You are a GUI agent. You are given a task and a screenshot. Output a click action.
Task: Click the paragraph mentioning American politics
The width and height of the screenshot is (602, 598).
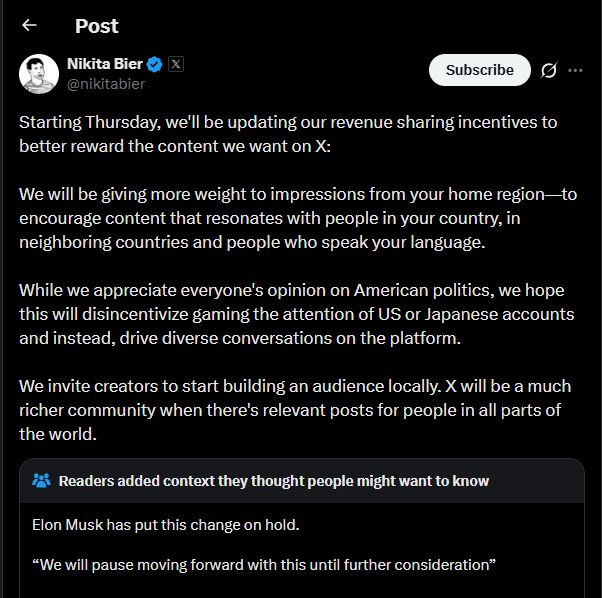298,313
